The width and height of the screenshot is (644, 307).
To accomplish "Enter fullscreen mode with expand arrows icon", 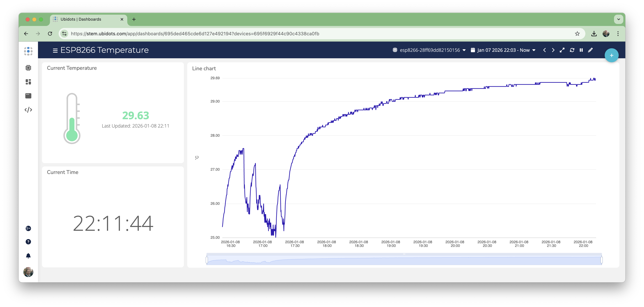I will pyautogui.click(x=562, y=50).
